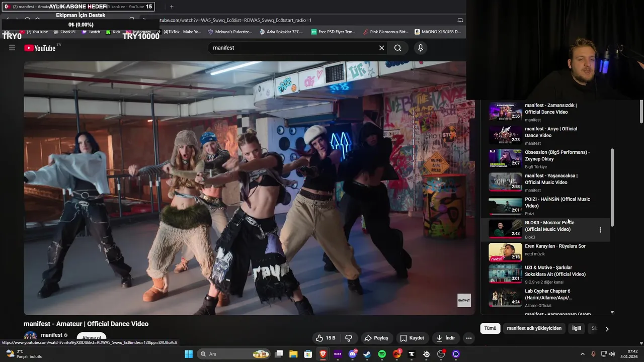Open the Mekuna's Pulverize bookmark
Viewport: 644px width, 362px height.
pos(230,32)
